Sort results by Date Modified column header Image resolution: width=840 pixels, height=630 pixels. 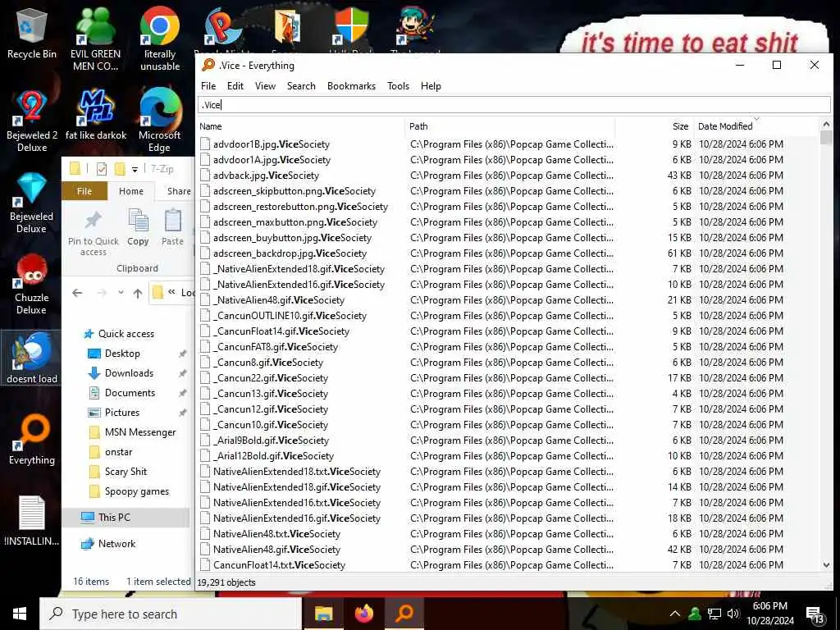[x=756, y=126]
